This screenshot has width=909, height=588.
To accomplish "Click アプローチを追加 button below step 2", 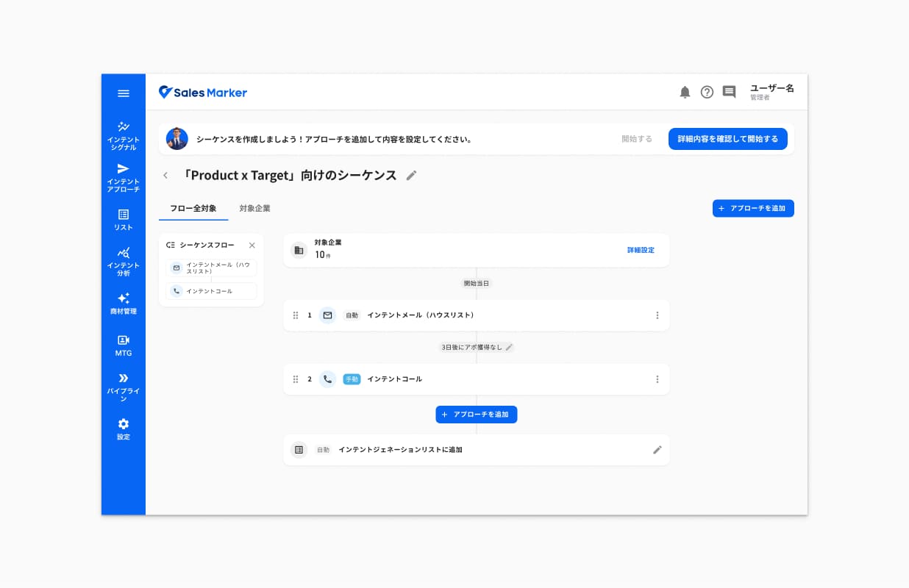I will [477, 415].
